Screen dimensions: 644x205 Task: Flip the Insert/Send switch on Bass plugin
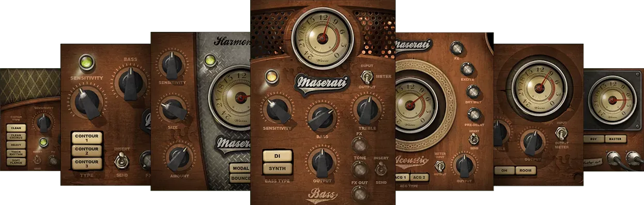(381, 169)
